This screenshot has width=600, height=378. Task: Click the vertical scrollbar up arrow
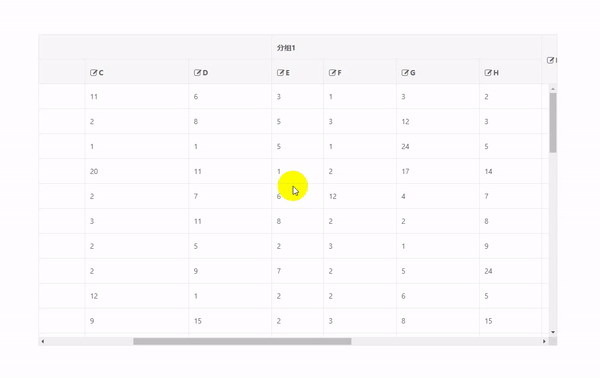coord(553,89)
